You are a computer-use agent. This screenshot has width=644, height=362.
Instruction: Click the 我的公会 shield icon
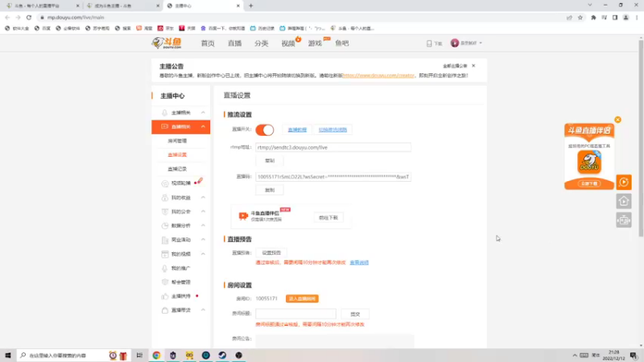click(164, 212)
